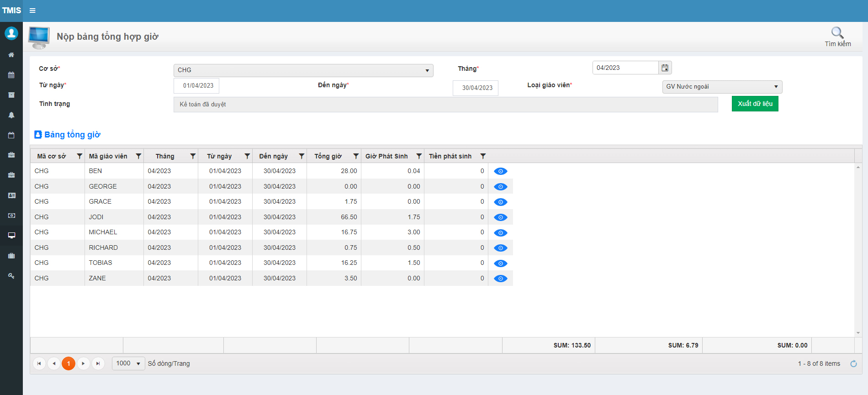The width and height of the screenshot is (868, 395).
Task: Open filter for the Từ ngày column
Action: (247, 156)
